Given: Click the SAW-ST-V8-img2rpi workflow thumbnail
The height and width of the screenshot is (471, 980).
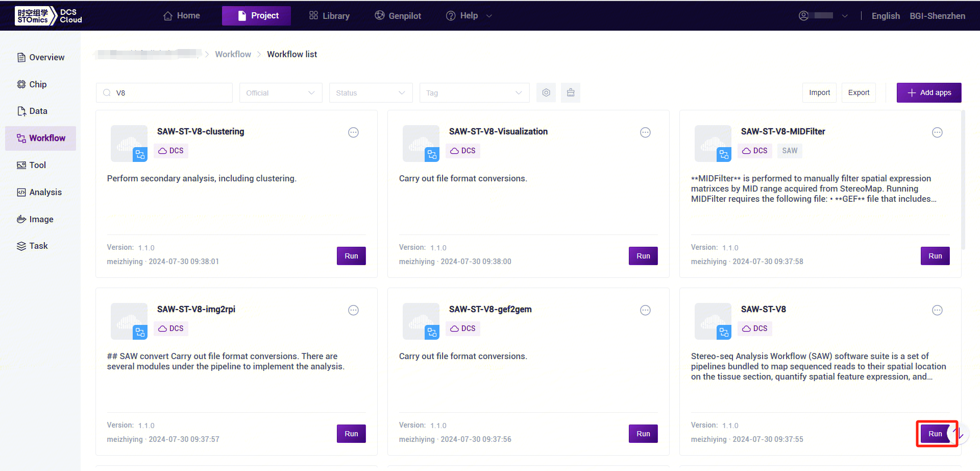Looking at the screenshot, I should tap(129, 321).
